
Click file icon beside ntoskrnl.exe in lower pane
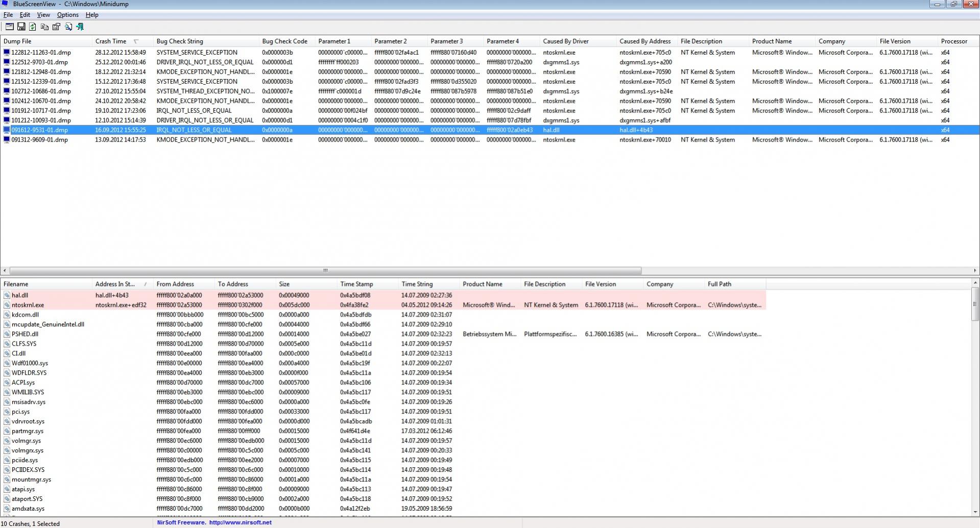point(7,305)
